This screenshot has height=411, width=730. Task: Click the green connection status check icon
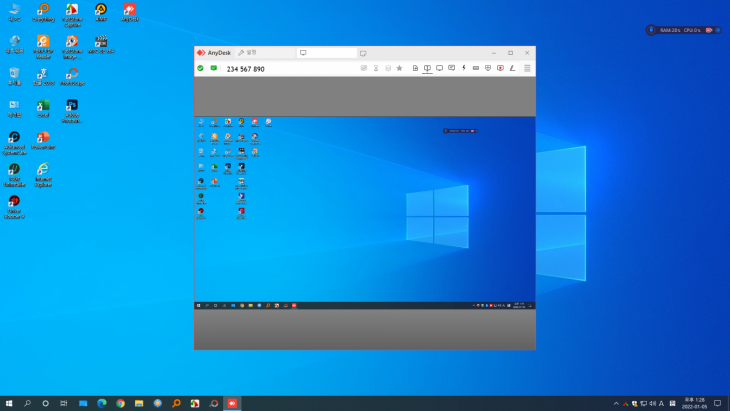200,69
